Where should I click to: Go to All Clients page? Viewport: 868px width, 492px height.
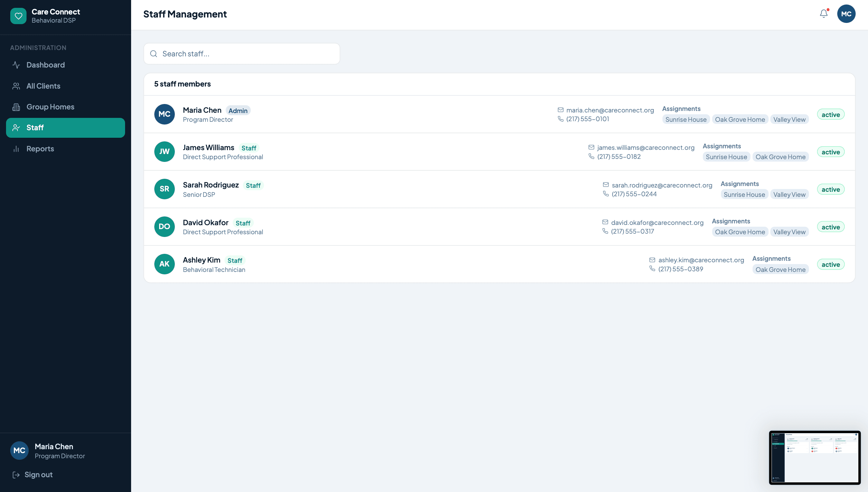(x=65, y=86)
